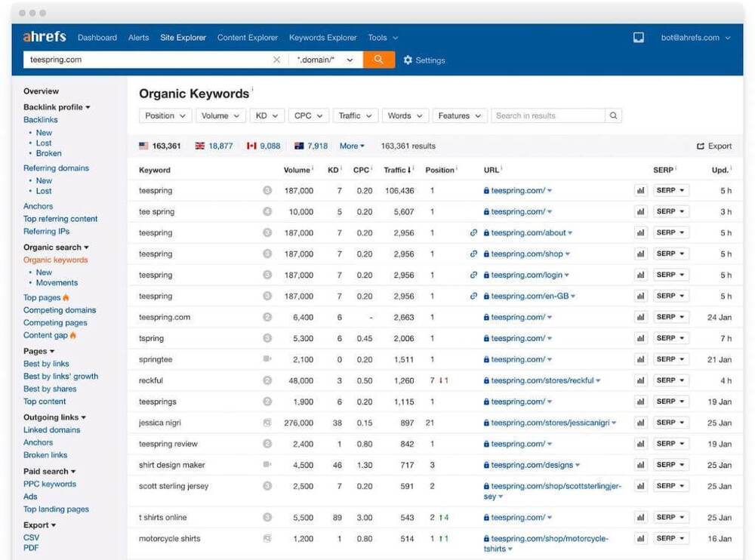Click SERP features icon for 'springtee' keyword

(267, 358)
